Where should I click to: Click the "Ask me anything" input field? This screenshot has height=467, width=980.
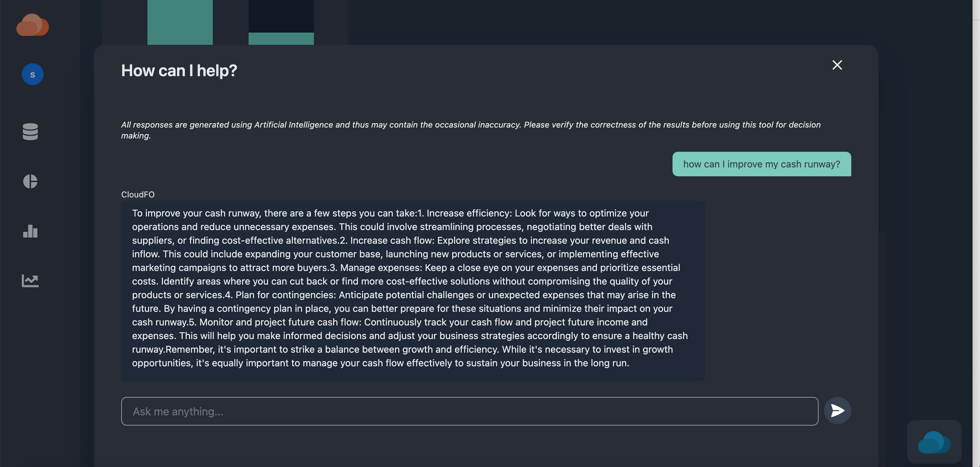tap(441, 411)
